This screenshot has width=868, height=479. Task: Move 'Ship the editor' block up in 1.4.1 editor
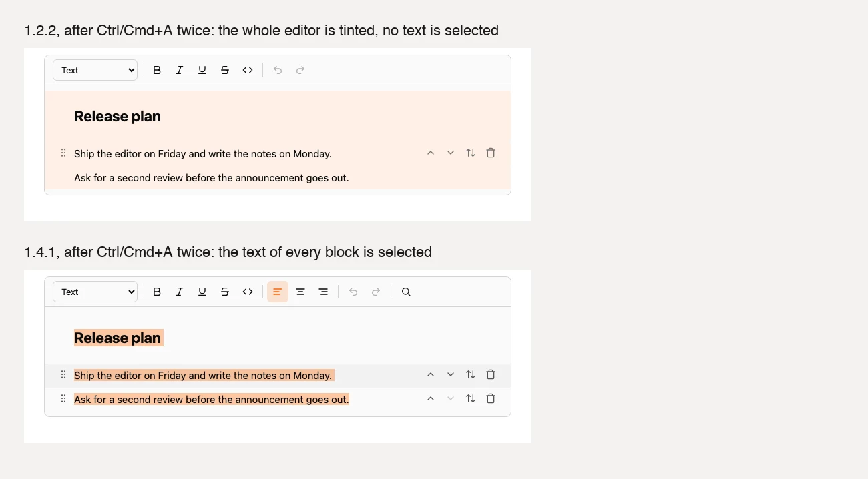click(x=431, y=374)
